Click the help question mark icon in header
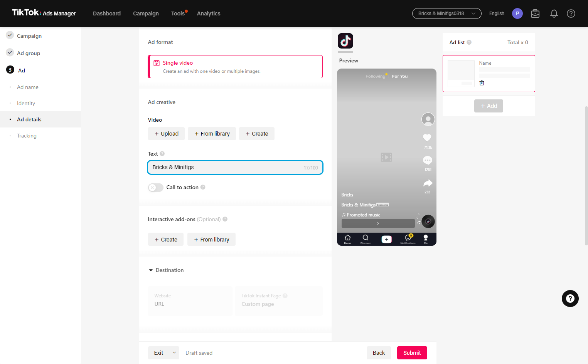 (571, 13)
